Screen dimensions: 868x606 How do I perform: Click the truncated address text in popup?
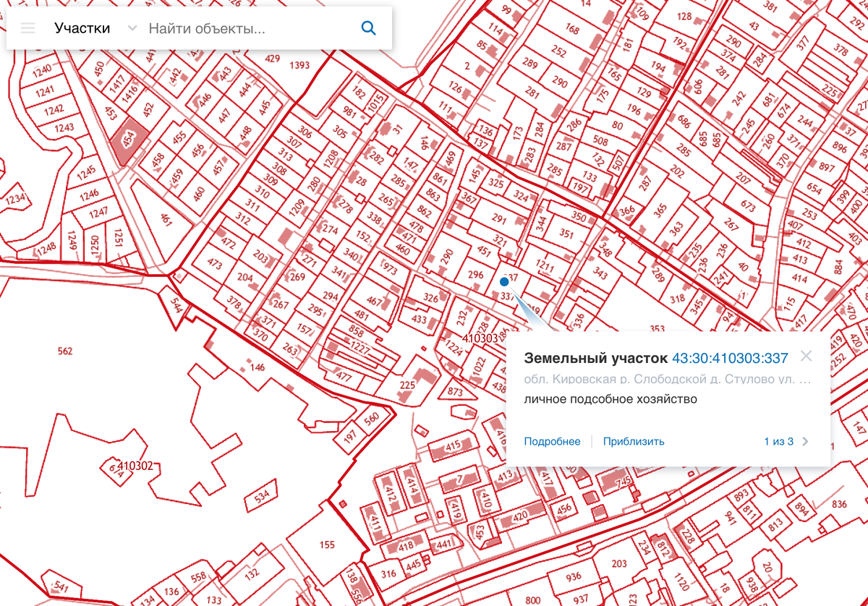(667, 379)
